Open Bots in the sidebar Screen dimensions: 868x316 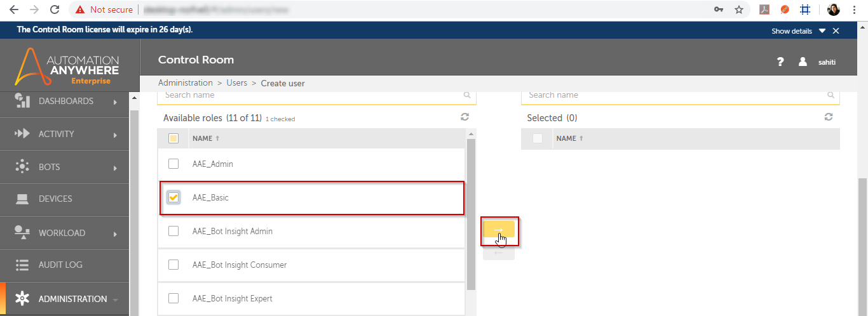50,167
